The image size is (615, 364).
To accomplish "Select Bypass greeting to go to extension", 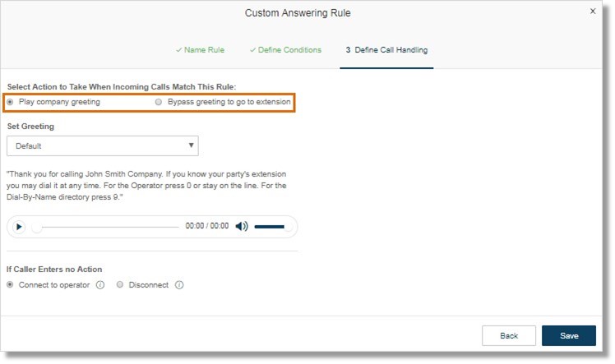I will 158,102.
